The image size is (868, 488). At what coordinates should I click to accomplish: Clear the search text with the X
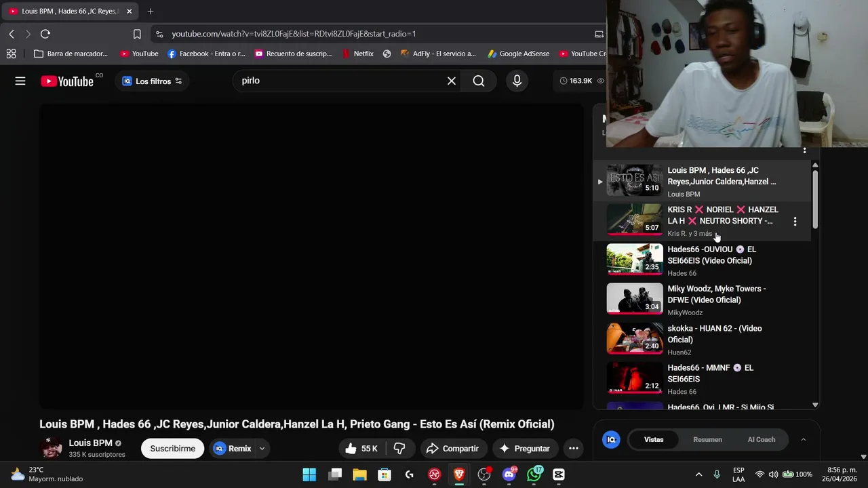pyautogui.click(x=452, y=81)
